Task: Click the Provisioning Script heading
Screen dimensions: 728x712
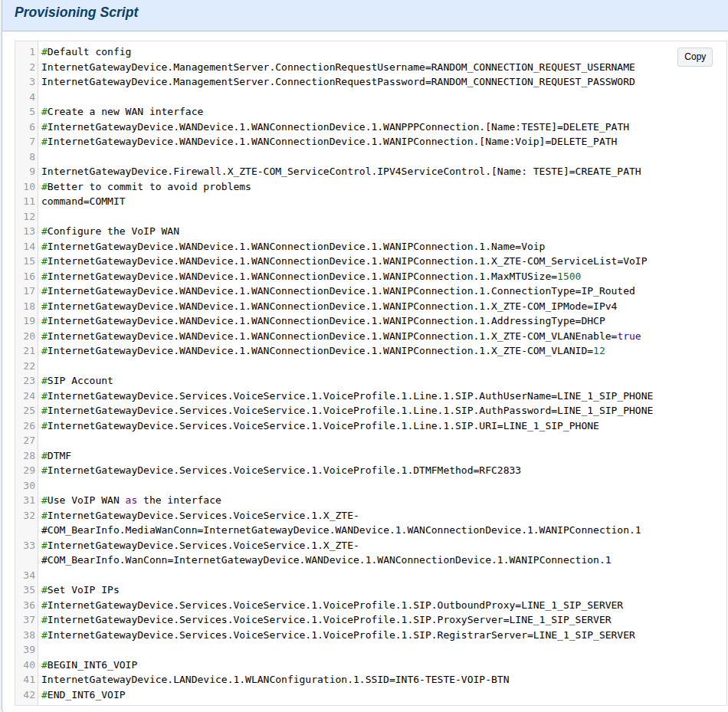Action: click(76, 12)
